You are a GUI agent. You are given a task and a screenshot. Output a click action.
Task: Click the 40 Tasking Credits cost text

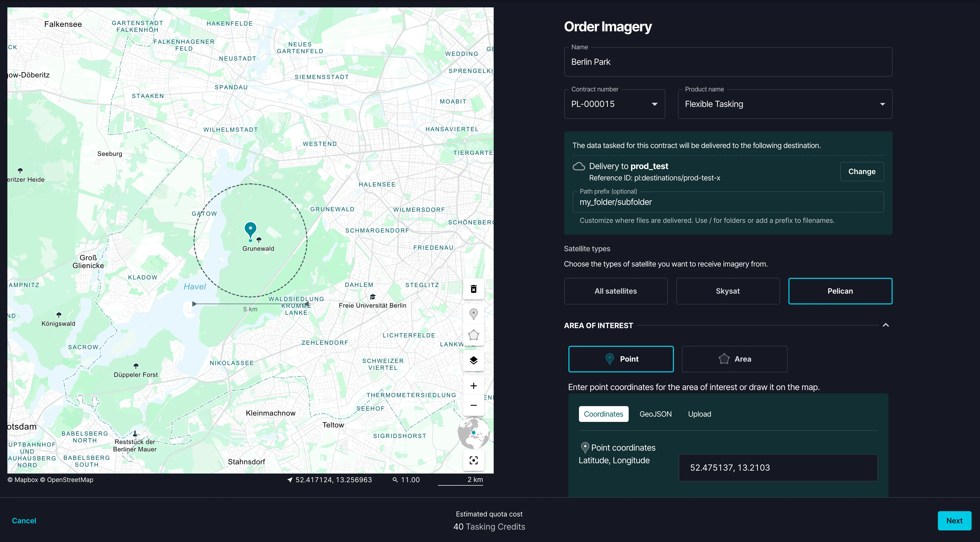pyautogui.click(x=489, y=527)
